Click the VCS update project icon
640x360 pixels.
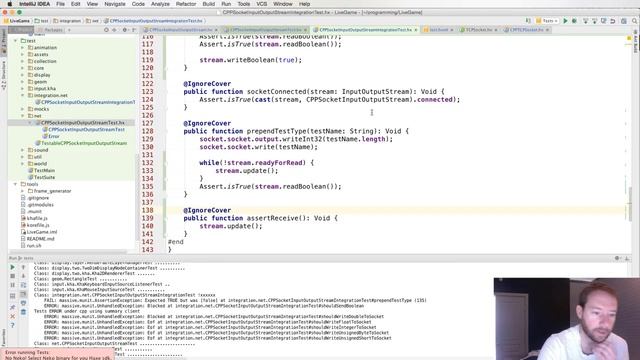586,21
